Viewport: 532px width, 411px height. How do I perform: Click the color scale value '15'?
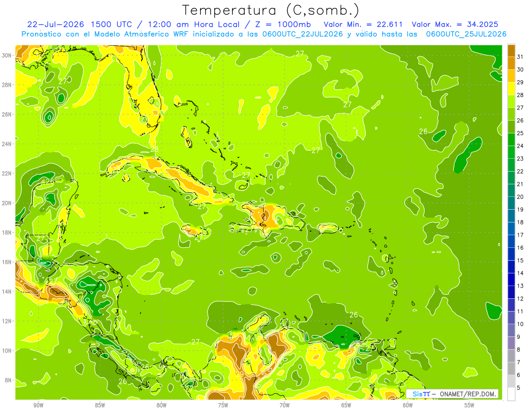point(520,261)
